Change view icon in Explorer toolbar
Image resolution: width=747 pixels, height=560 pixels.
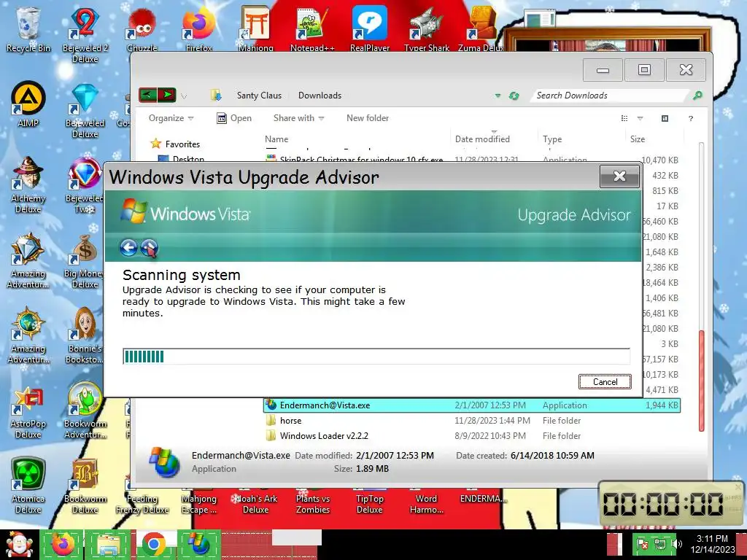[x=624, y=119]
